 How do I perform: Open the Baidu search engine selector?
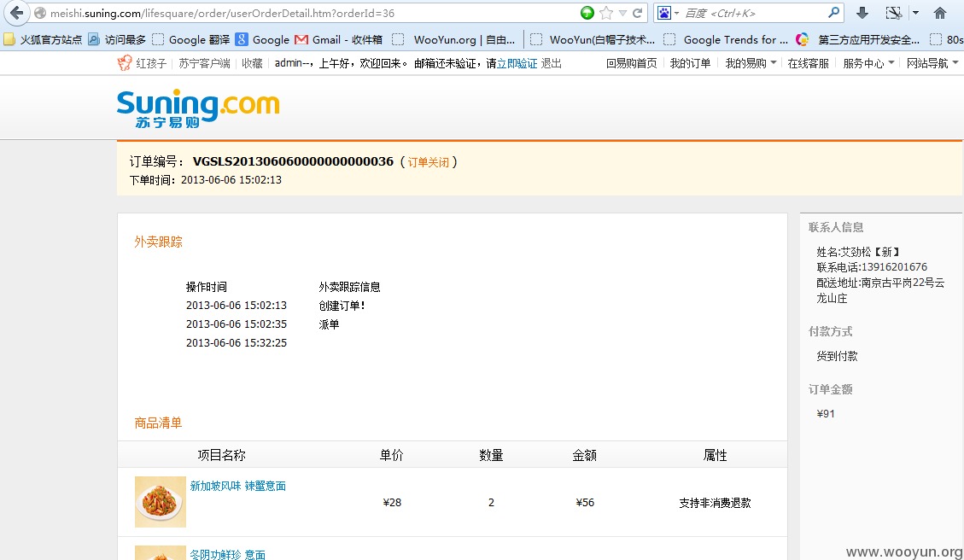pos(669,13)
